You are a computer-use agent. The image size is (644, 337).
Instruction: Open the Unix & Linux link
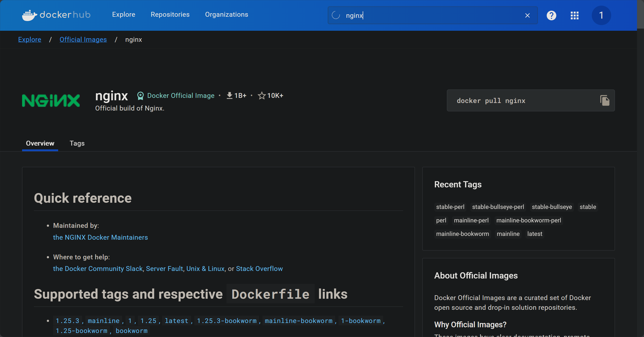coord(205,269)
